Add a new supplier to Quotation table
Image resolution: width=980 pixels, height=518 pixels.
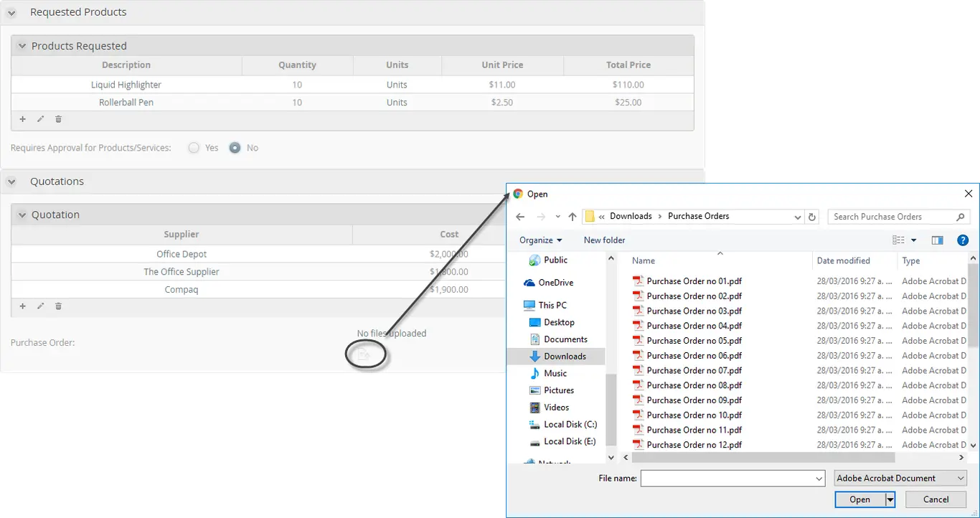click(x=22, y=306)
